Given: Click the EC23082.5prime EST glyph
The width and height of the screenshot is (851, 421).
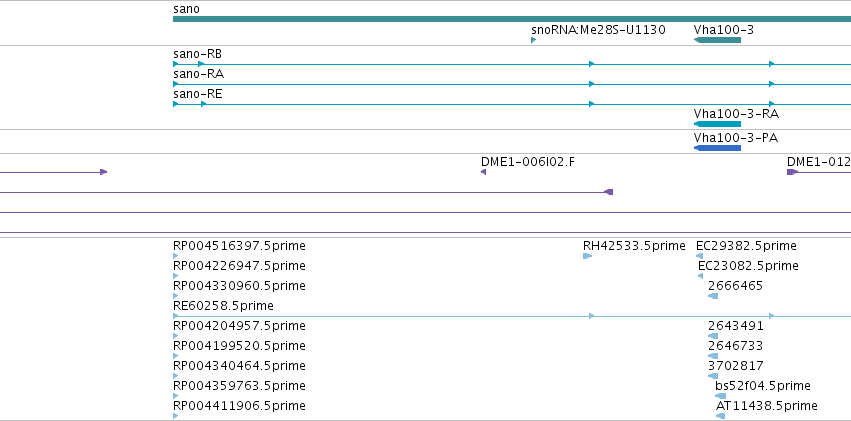Looking at the screenshot, I should pyautogui.click(x=701, y=276).
